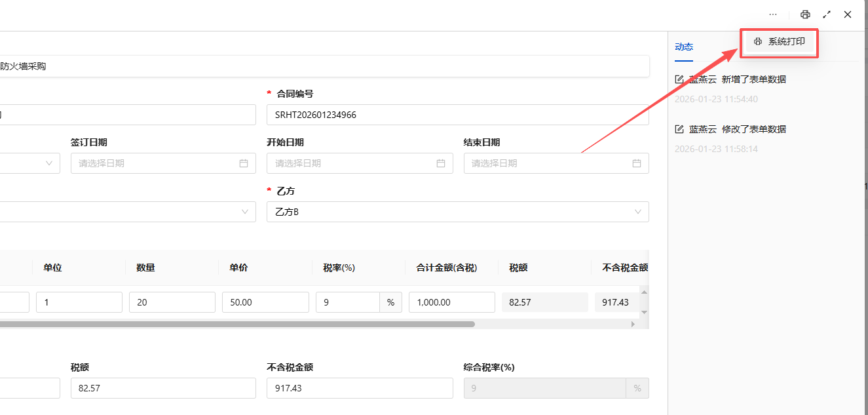Switch to the 动态 tab
The height and width of the screenshot is (415, 868).
(684, 47)
